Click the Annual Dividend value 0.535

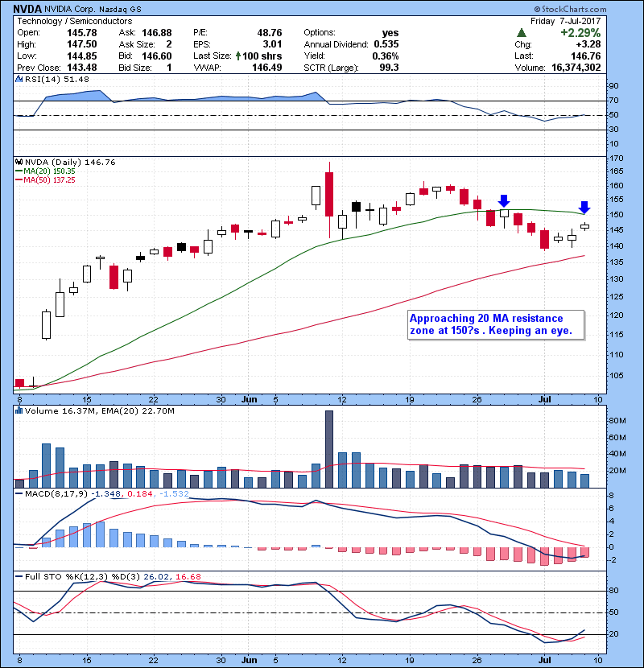[386, 44]
